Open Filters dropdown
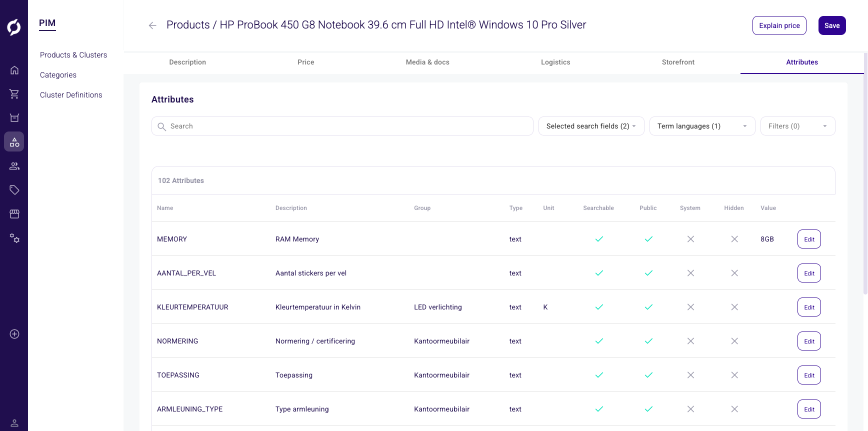 point(797,126)
